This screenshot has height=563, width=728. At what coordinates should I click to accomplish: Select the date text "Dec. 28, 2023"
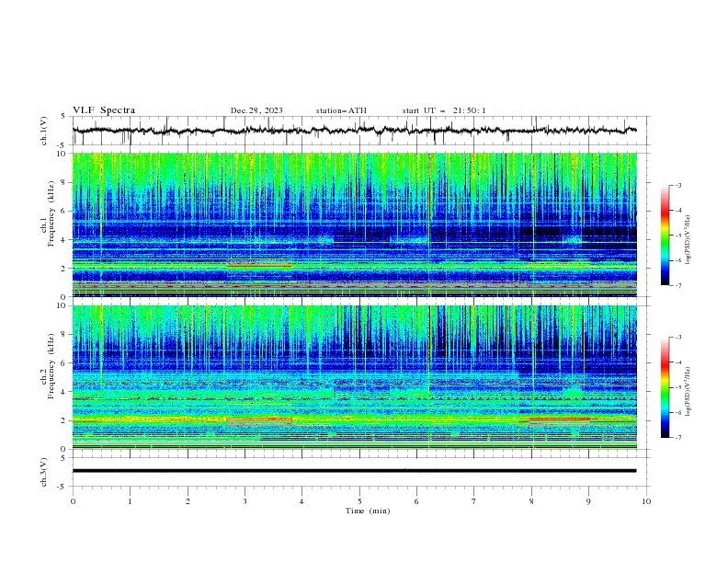click(256, 110)
